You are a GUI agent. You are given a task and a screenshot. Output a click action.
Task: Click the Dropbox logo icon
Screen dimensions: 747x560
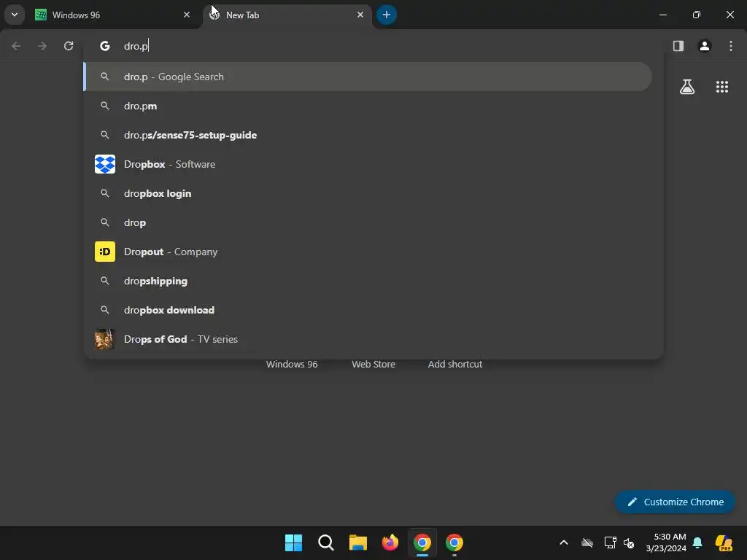105,164
